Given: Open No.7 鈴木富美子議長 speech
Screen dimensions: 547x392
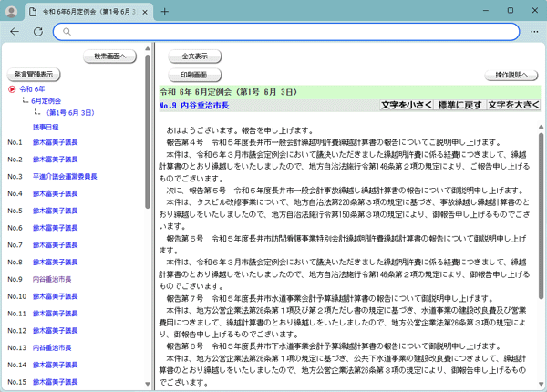Looking at the screenshot, I should [x=55, y=245].
